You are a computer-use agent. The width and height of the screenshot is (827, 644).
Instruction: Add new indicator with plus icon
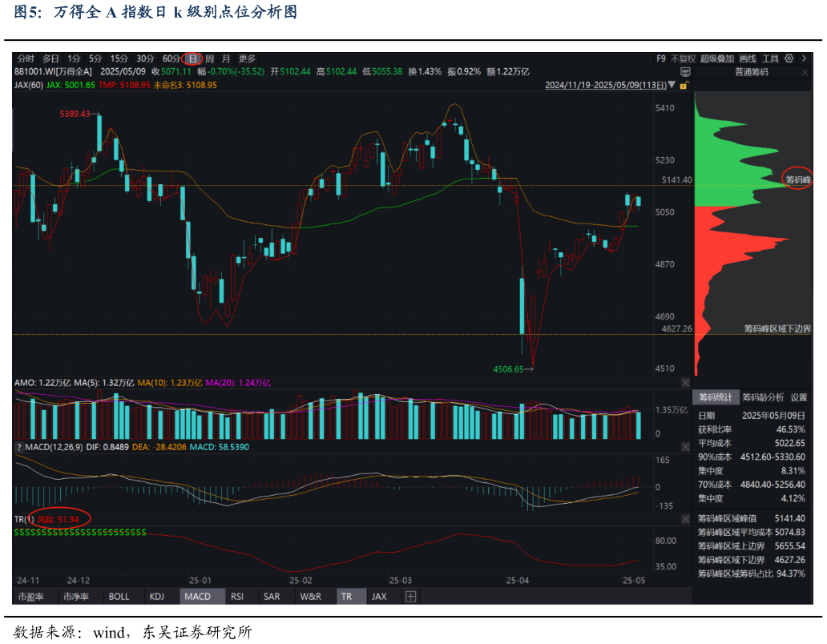(410, 597)
